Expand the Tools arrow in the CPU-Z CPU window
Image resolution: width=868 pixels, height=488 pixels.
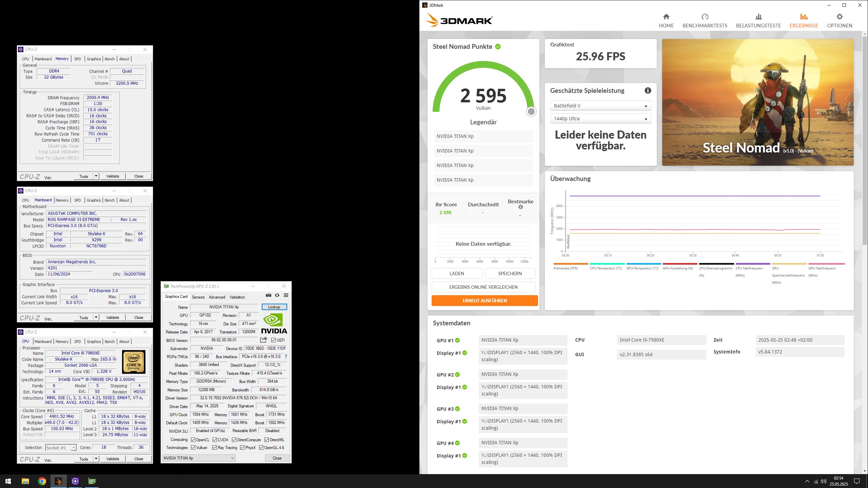96,459
